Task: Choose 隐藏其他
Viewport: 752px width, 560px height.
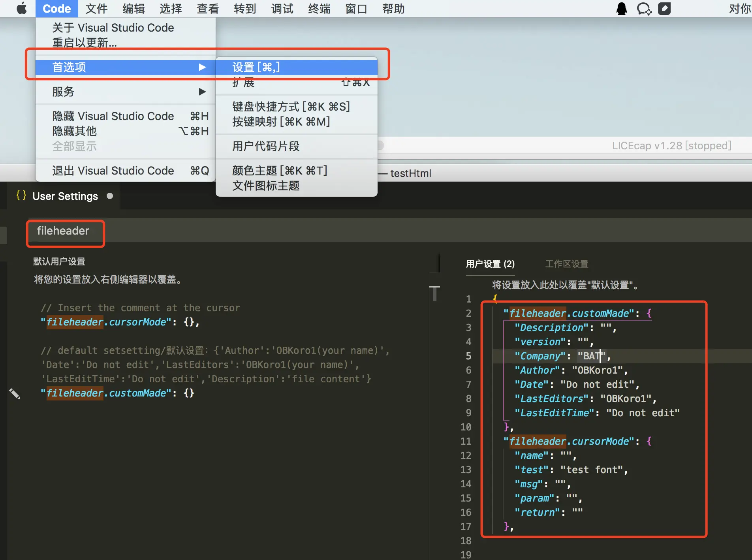Action: pyautogui.click(x=126, y=131)
